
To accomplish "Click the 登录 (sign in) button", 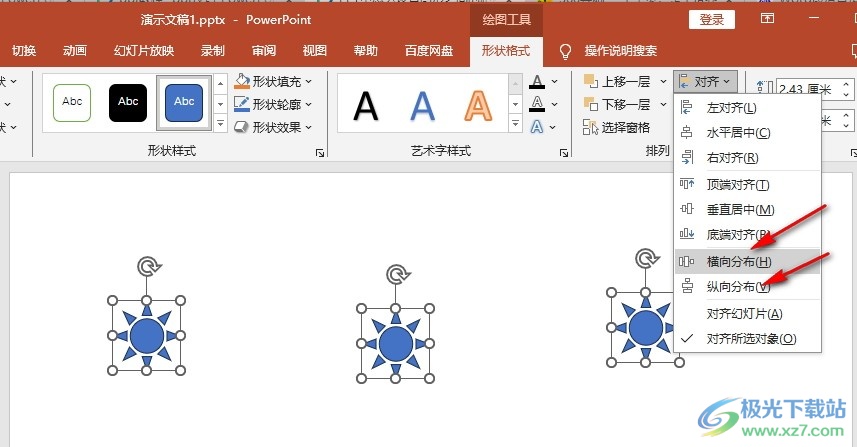I will tap(712, 20).
